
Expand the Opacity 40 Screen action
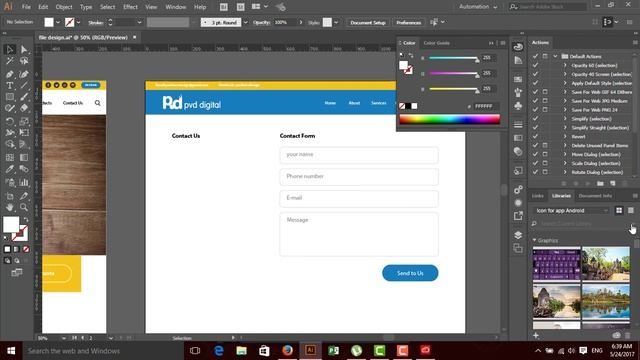pos(565,74)
